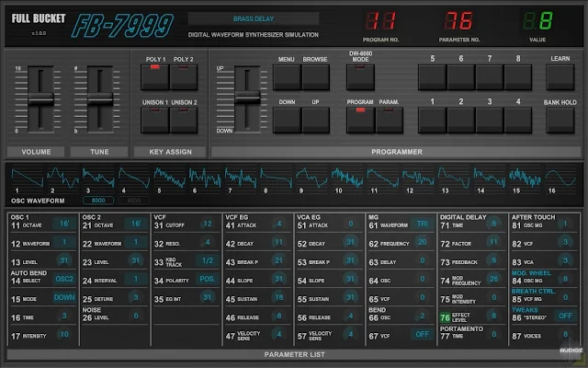Open the MENU button
The width and height of the screenshot is (588, 368).
coord(287,77)
